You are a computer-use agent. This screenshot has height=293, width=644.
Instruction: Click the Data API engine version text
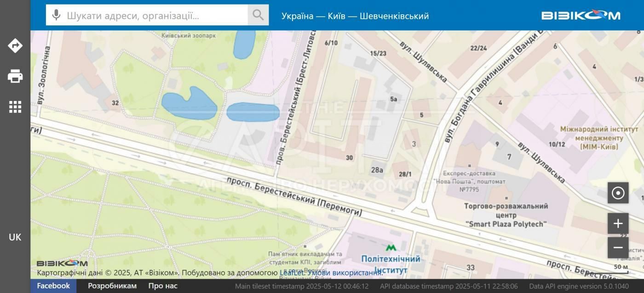[579, 286]
